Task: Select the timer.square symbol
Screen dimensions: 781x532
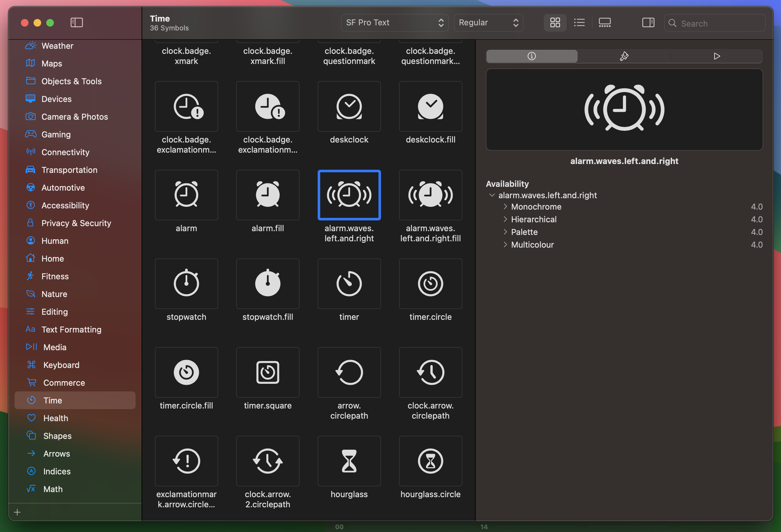Action: point(268,372)
